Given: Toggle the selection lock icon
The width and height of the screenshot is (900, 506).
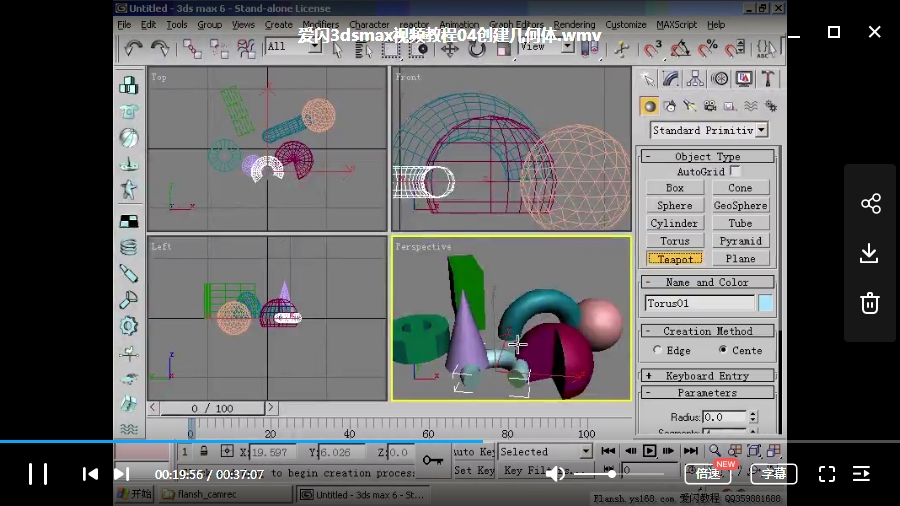Looking at the screenshot, I should pyautogui.click(x=204, y=451).
